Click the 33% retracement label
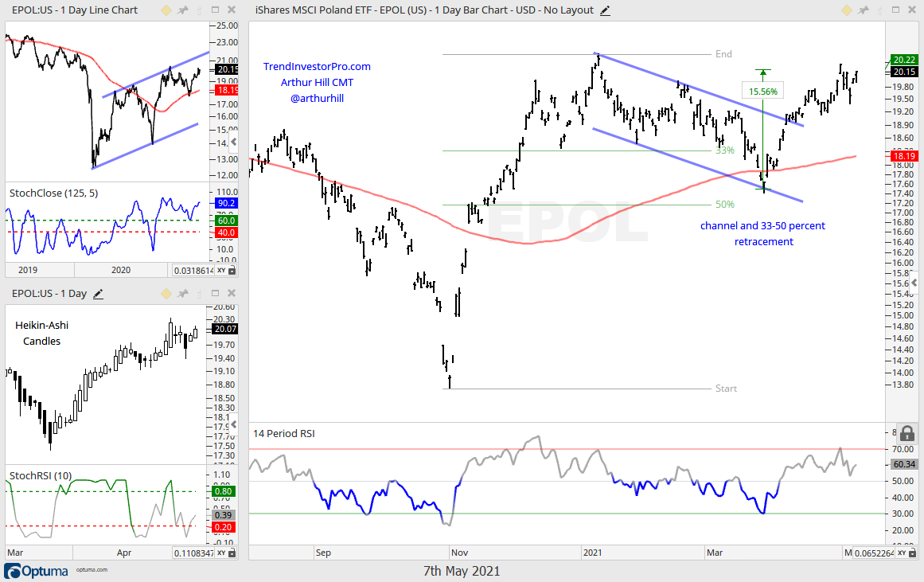This screenshot has width=924, height=582. [x=725, y=150]
